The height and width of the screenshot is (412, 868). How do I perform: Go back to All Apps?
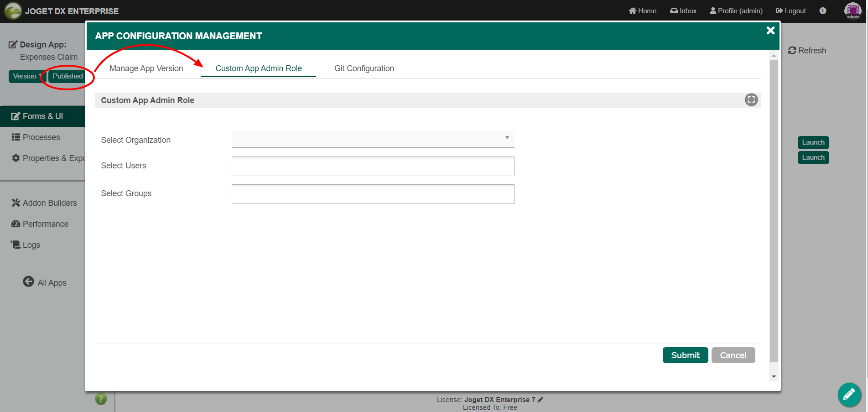click(45, 282)
